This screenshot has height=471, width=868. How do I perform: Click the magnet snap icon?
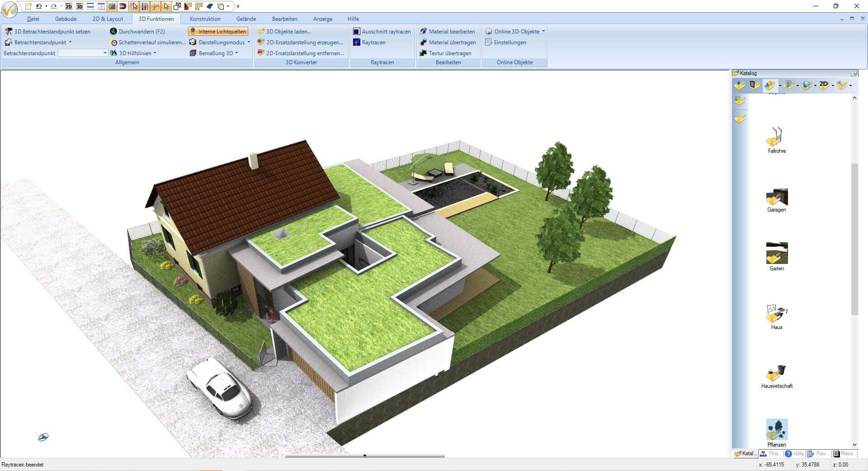pyautogui.click(x=122, y=7)
